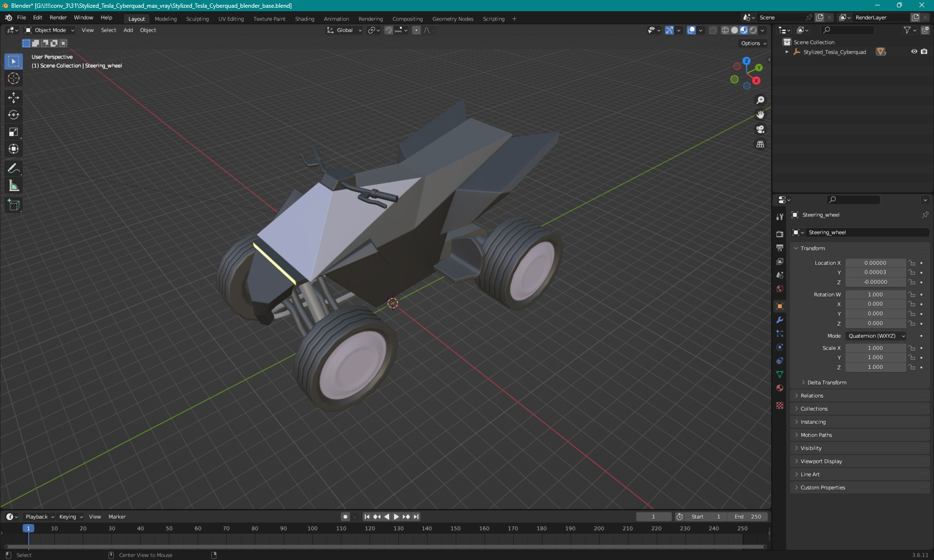Viewport: 934px width, 560px height.
Task: Activate the Transform tool
Action: pos(14,149)
